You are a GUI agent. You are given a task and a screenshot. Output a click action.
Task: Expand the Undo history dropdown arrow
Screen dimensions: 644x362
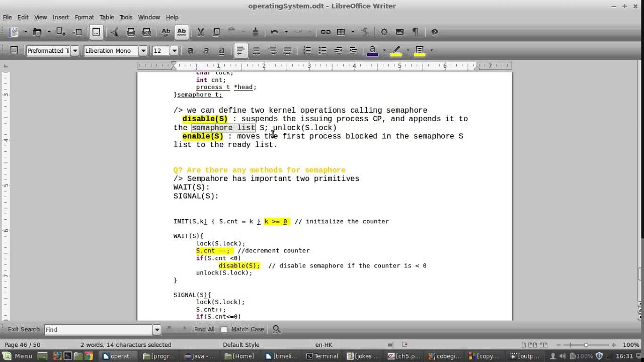(286, 32)
